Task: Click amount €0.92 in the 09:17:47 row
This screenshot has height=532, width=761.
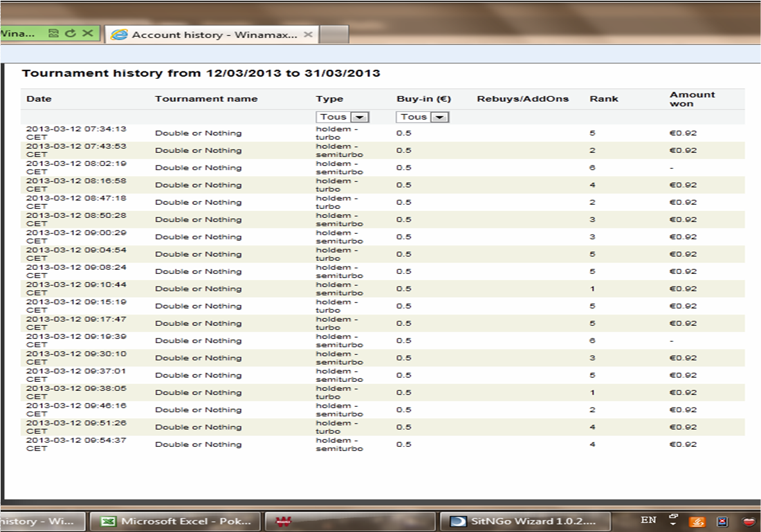Action: [683, 323]
